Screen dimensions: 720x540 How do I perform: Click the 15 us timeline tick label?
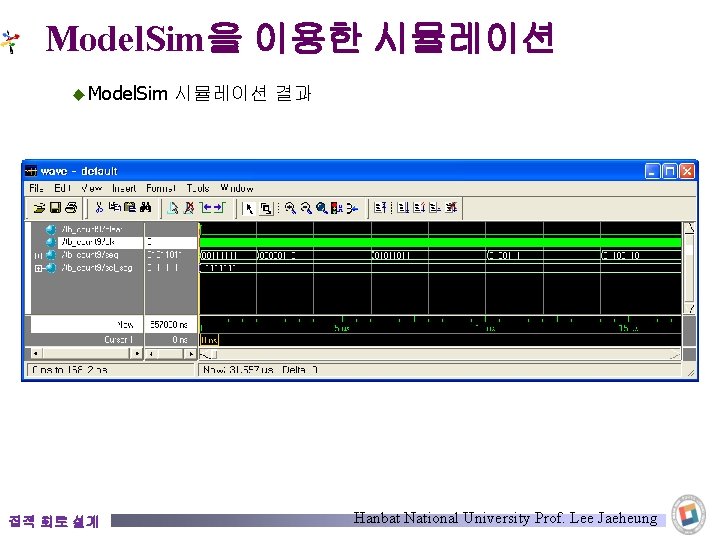pyautogui.click(x=628, y=328)
